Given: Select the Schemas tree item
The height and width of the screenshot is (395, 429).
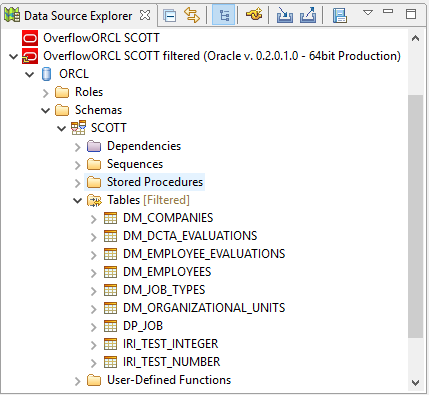Looking at the screenshot, I should coord(98,110).
